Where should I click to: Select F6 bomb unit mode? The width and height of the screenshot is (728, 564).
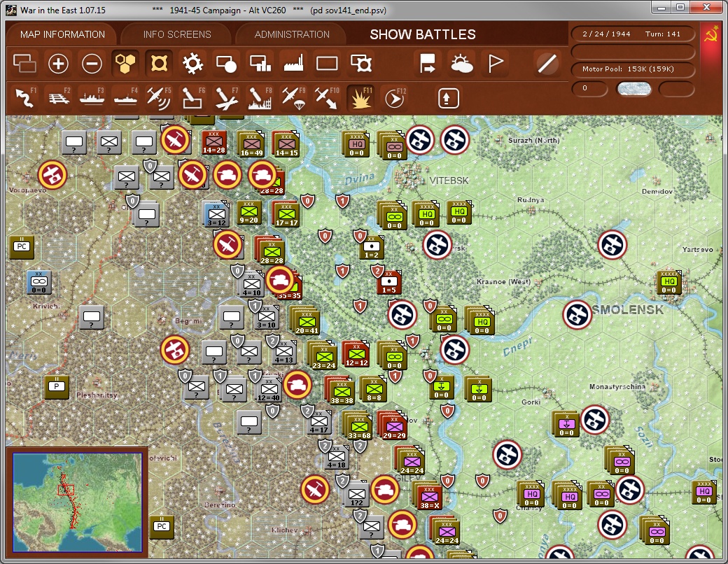(192, 97)
